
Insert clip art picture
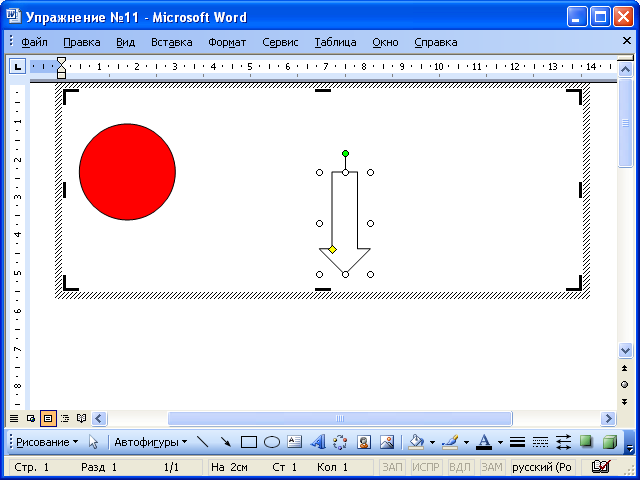click(363, 442)
